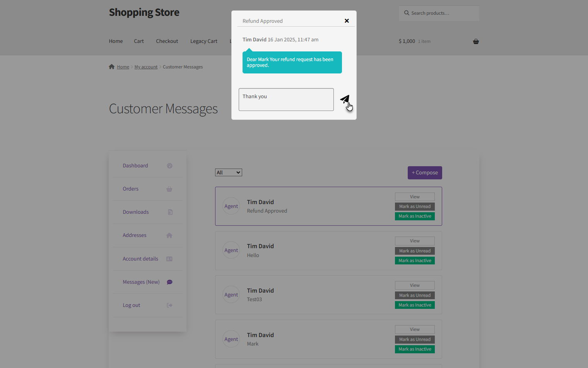This screenshot has height=368, width=588.
Task: Click the Downloads file icon
Action: click(x=170, y=212)
